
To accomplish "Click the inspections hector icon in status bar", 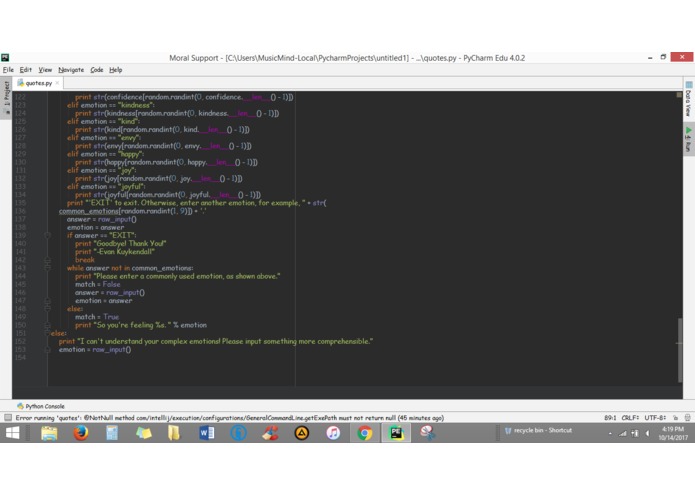I will coord(687,417).
